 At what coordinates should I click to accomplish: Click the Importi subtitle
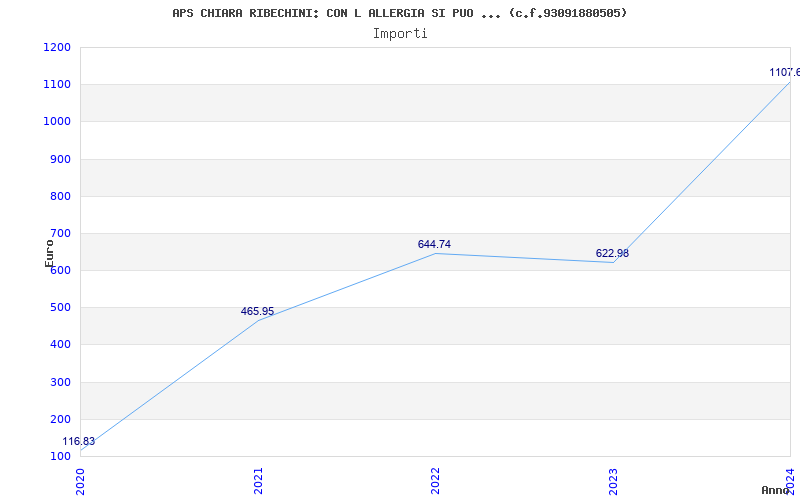coord(400,34)
